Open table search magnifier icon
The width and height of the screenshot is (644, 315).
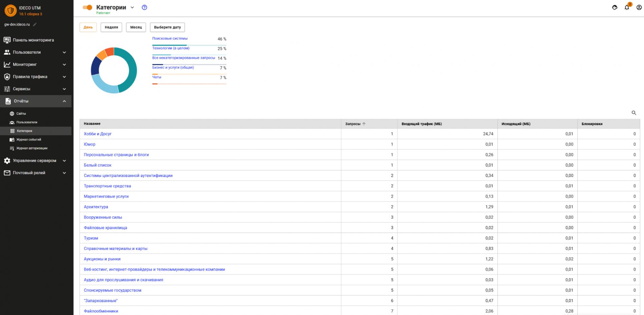634,113
